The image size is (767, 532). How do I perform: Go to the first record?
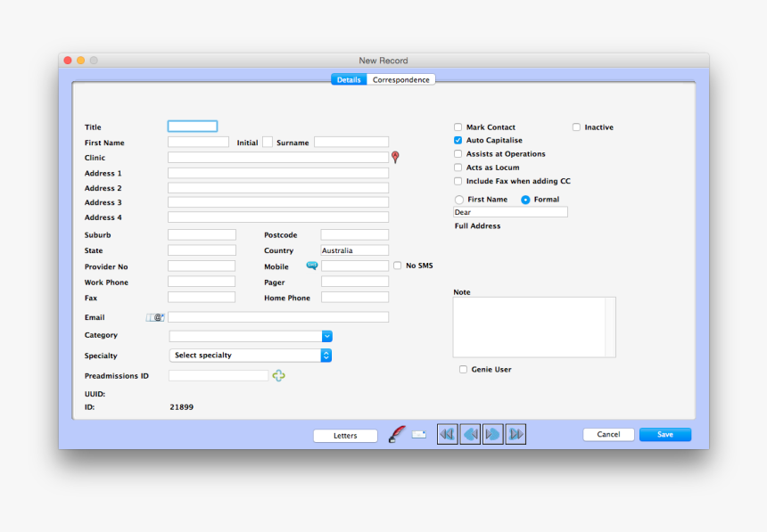[447, 435]
